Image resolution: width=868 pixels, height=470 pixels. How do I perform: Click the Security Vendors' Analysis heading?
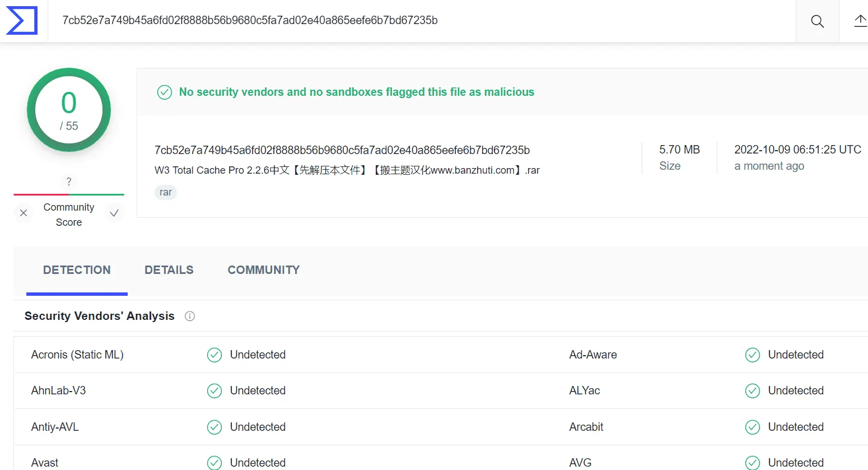coord(100,316)
